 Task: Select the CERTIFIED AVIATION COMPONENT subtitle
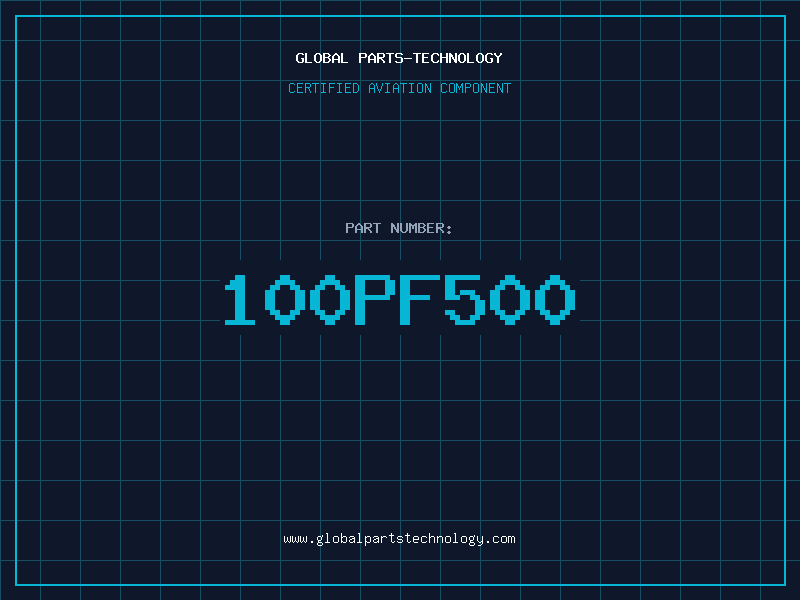(399, 88)
